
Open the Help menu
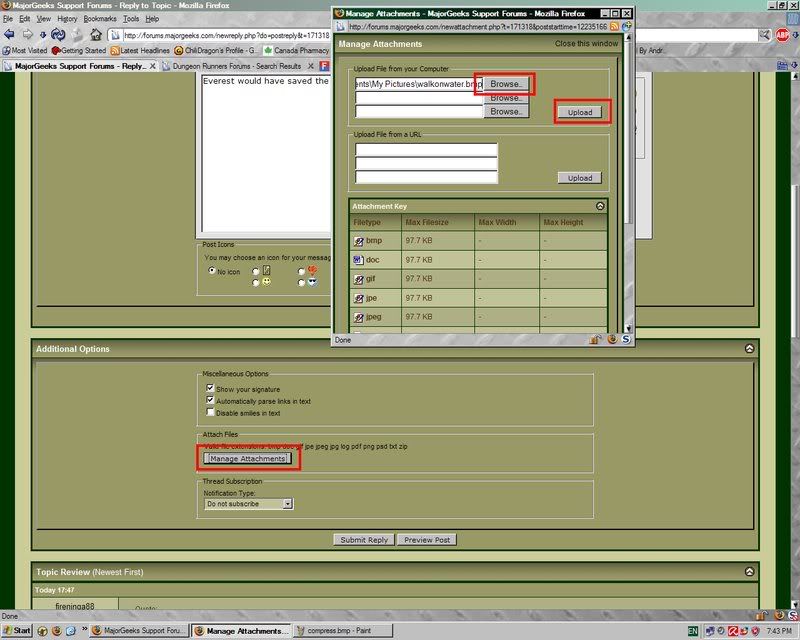(x=152, y=19)
